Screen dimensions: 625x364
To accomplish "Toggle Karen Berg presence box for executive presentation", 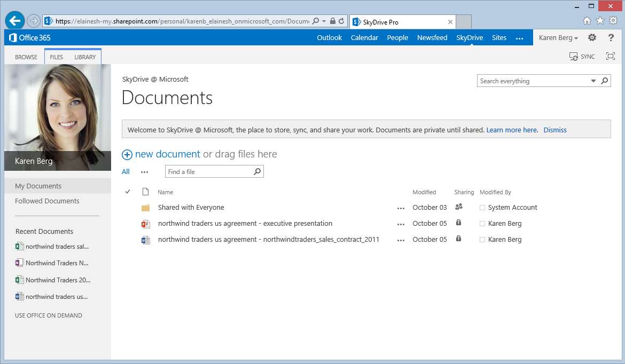I will [x=482, y=224].
